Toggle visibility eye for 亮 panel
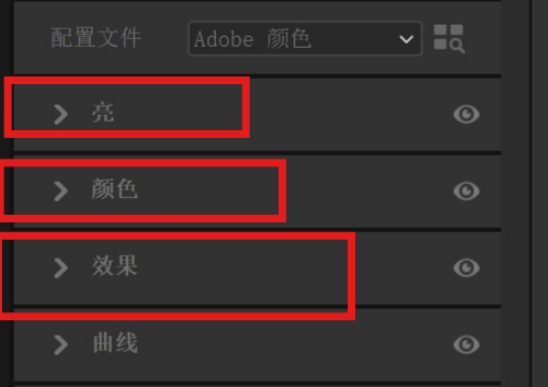 point(466,114)
